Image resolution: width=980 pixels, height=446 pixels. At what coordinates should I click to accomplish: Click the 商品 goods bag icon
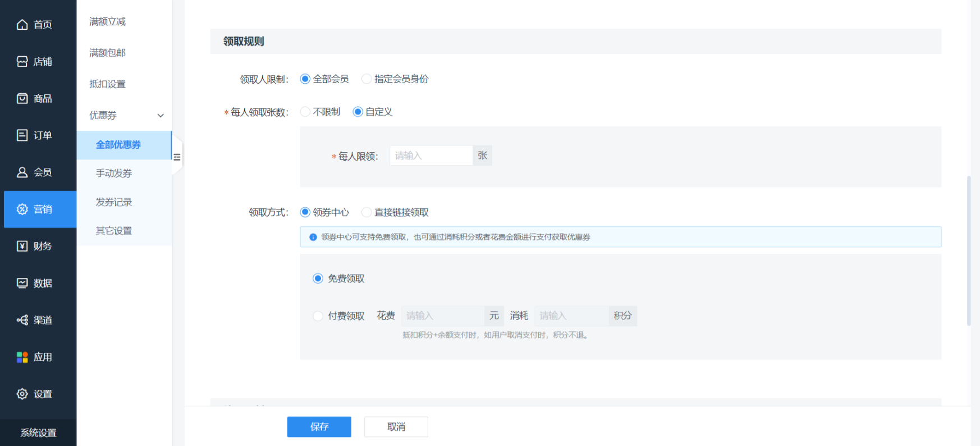(22, 98)
